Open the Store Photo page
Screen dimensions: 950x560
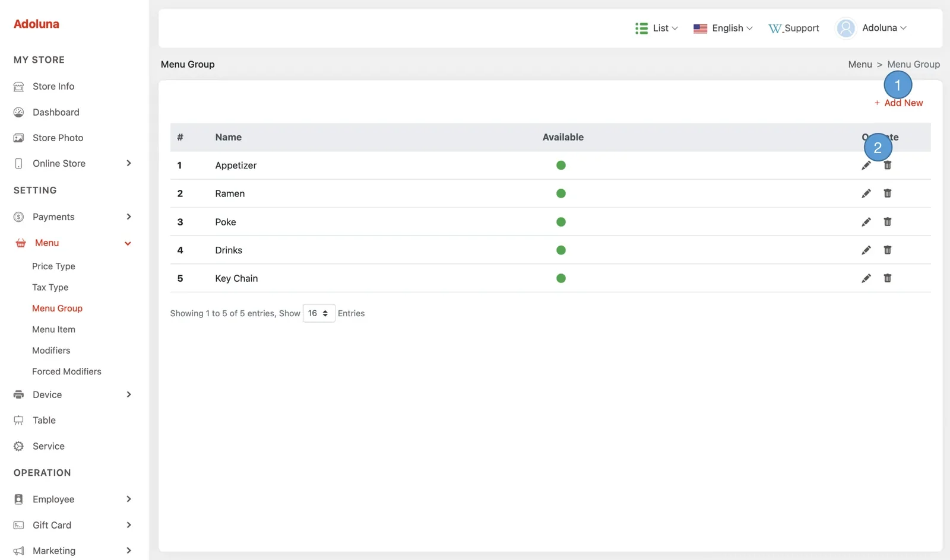(x=58, y=138)
